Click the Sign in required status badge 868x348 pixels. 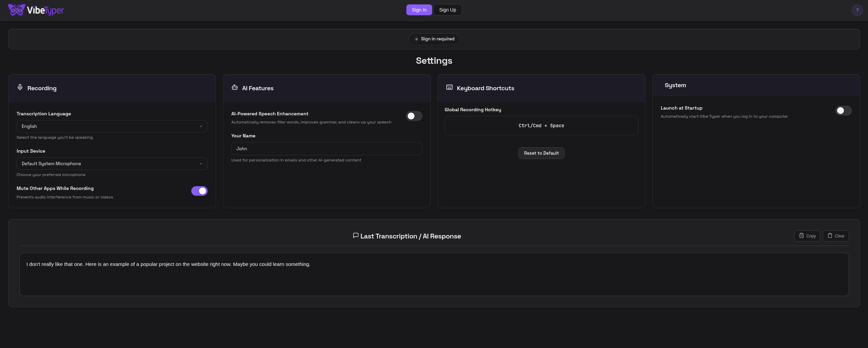pyautogui.click(x=434, y=39)
